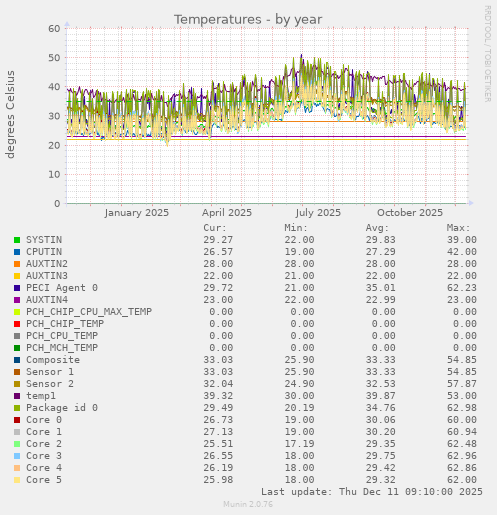Click Sensor 2 max value 57.87
Image resolution: width=497 pixels, height=515 pixels.
tap(462, 384)
